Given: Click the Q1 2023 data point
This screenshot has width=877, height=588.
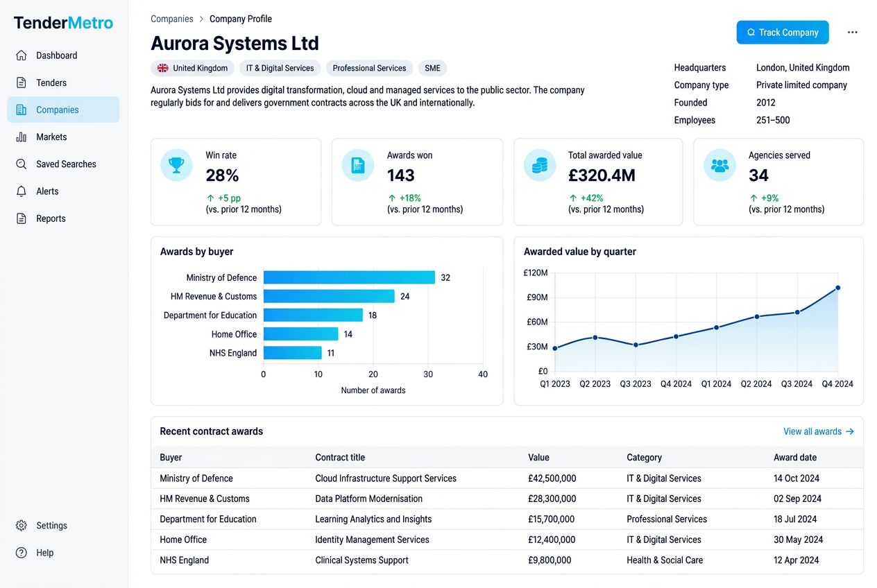Looking at the screenshot, I should 555,348.
